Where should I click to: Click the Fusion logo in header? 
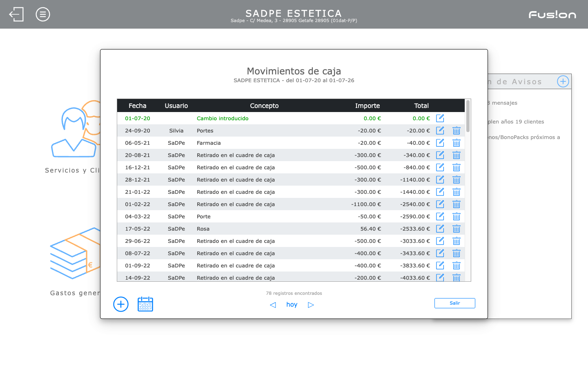coord(552,15)
